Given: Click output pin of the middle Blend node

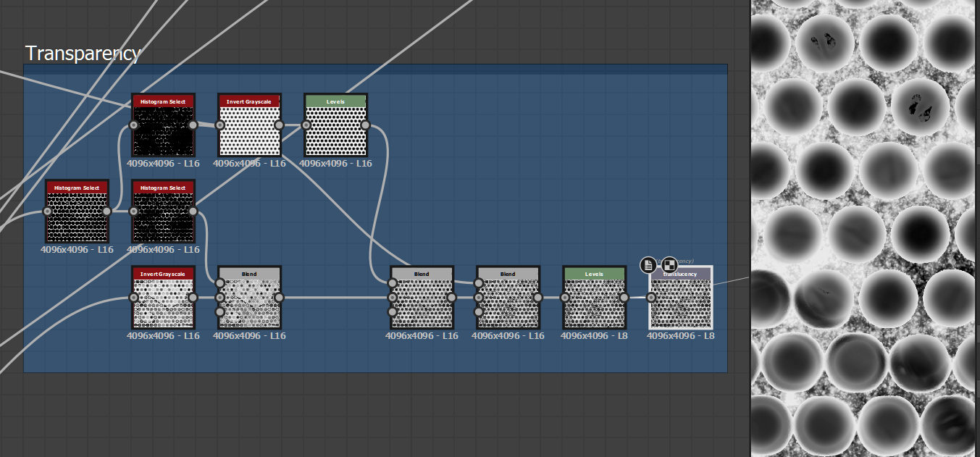Looking at the screenshot, I should pos(452,298).
